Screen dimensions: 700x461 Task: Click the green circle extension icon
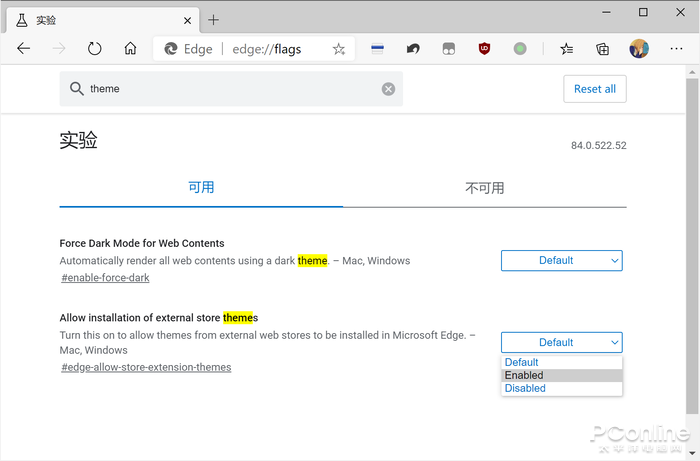(x=520, y=49)
